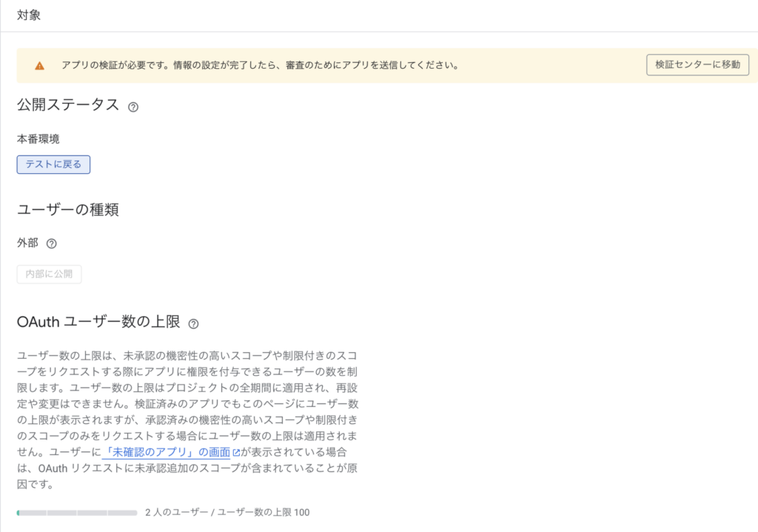
Task: Click the OAuth user count progress bar
Action: coord(77,512)
